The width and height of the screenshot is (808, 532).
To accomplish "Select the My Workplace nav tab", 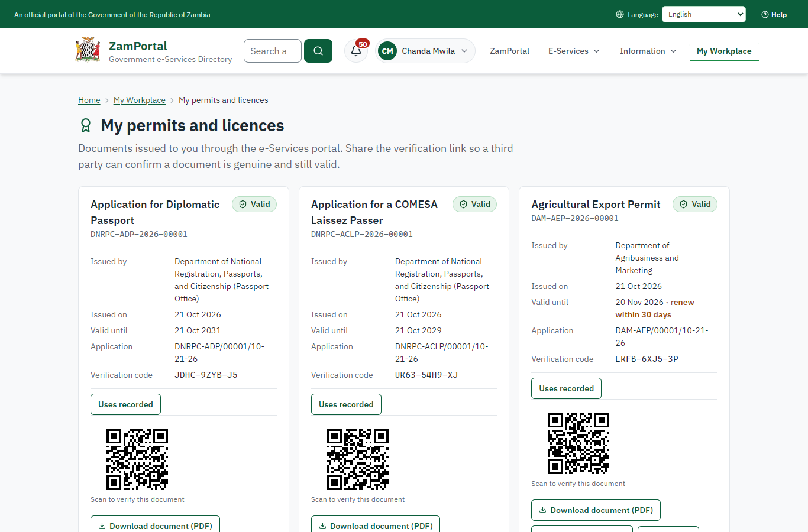I will coord(724,51).
